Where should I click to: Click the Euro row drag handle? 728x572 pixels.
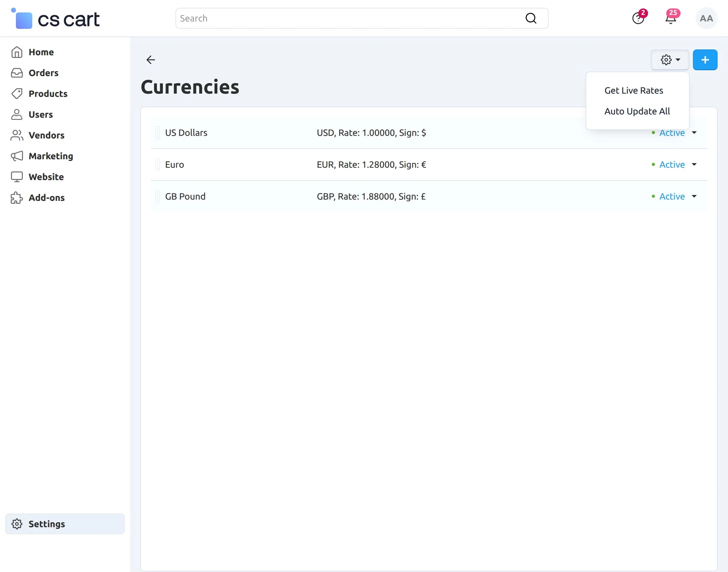[x=157, y=164]
